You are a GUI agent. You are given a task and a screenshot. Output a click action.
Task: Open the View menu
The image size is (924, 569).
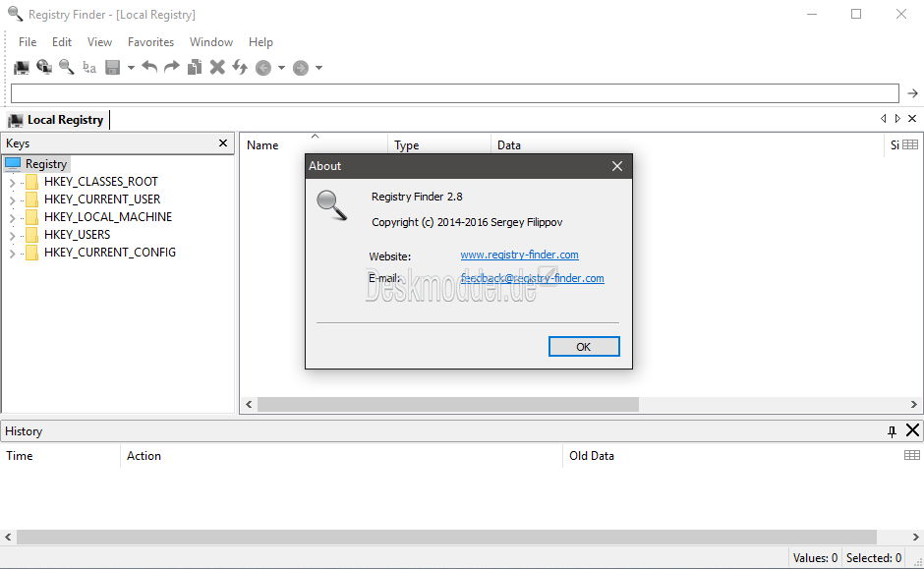(99, 42)
